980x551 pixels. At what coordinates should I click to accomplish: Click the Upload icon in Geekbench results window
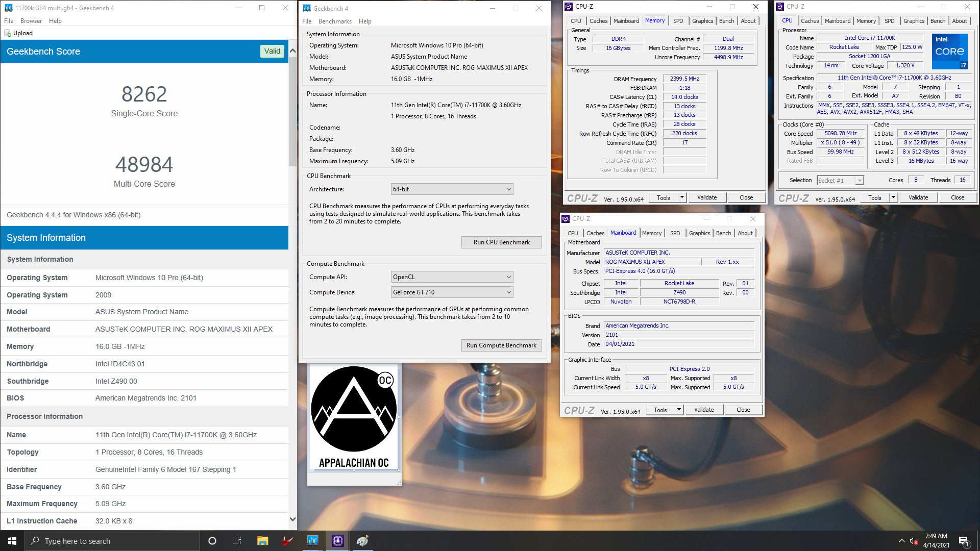click(8, 33)
